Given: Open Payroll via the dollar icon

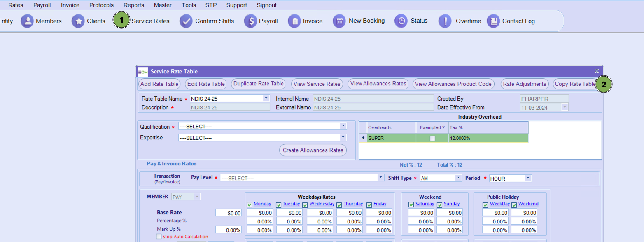Looking at the screenshot, I should pyautogui.click(x=250, y=21).
